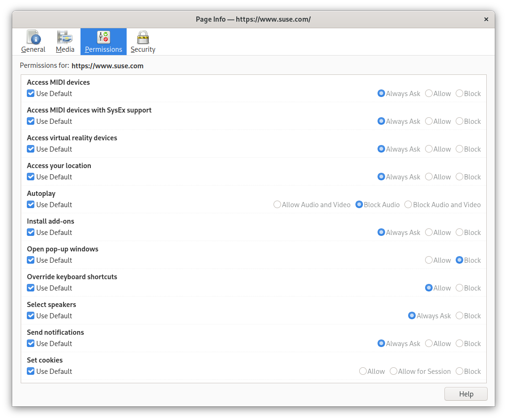Switch to the Media tab icon
Viewport: 507px width, 420px height.
click(x=65, y=37)
